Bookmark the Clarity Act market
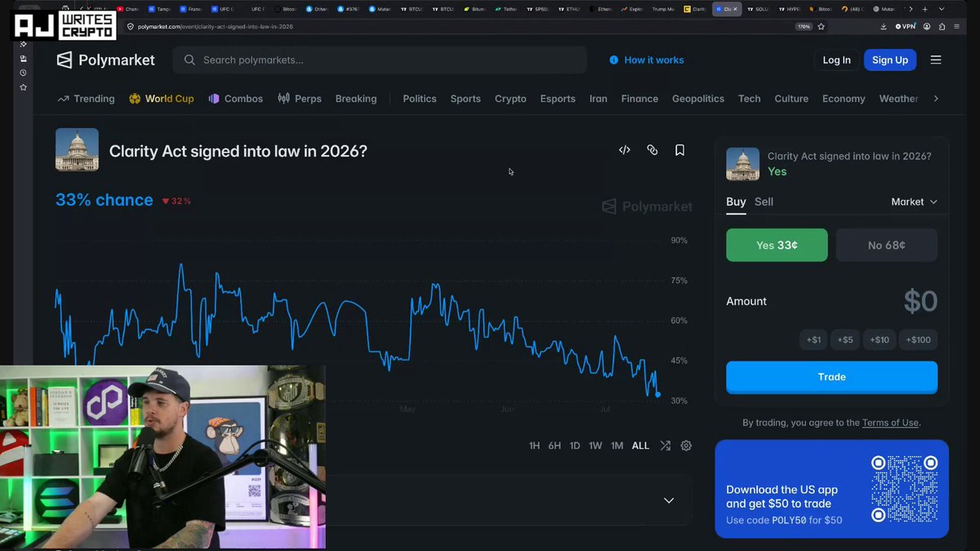The image size is (980, 551). [679, 150]
